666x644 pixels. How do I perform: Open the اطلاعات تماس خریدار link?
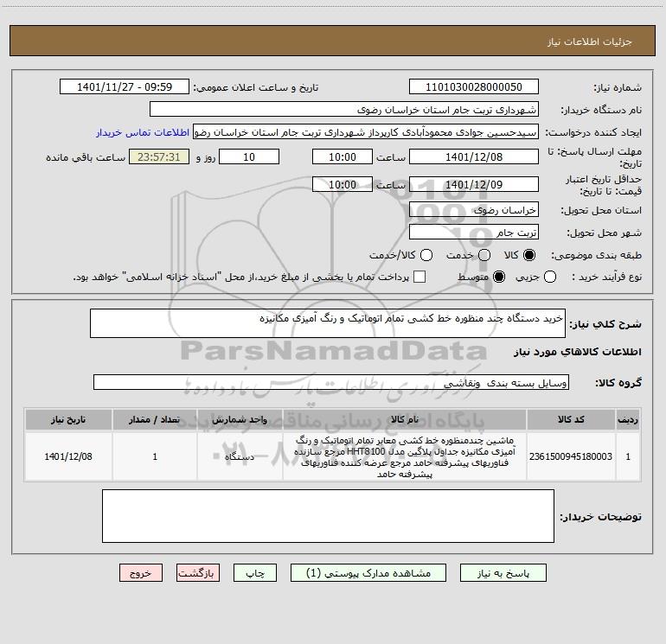click(x=143, y=132)
